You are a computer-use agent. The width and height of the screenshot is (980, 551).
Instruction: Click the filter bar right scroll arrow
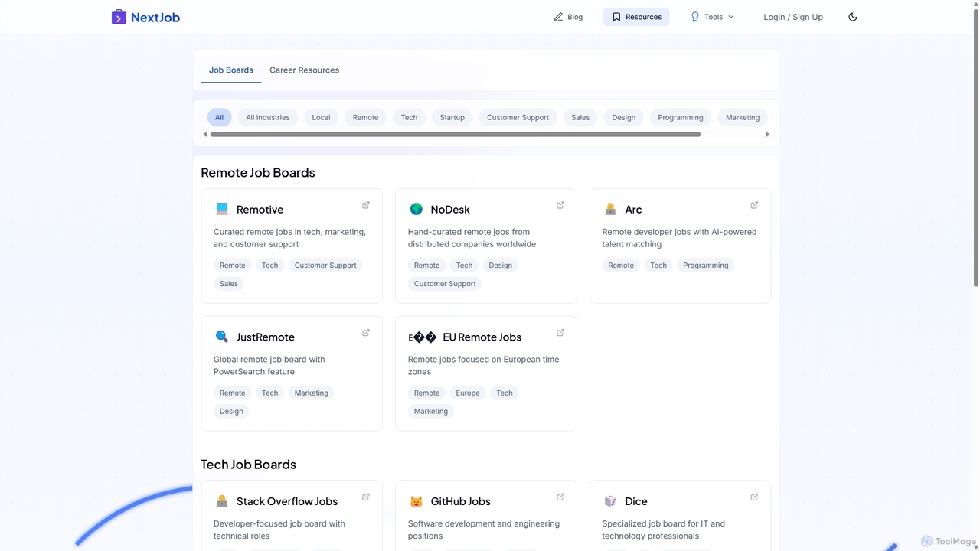[767, 135]
